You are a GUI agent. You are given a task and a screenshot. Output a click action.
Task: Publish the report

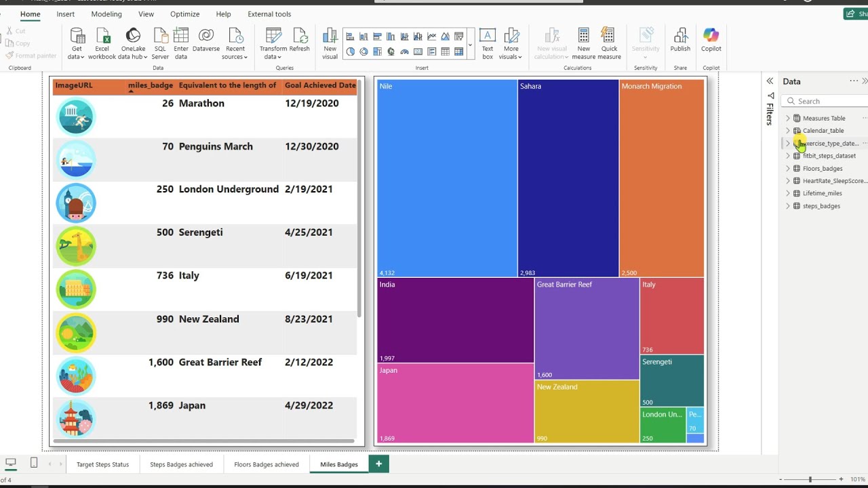click(x=680, y=40)
